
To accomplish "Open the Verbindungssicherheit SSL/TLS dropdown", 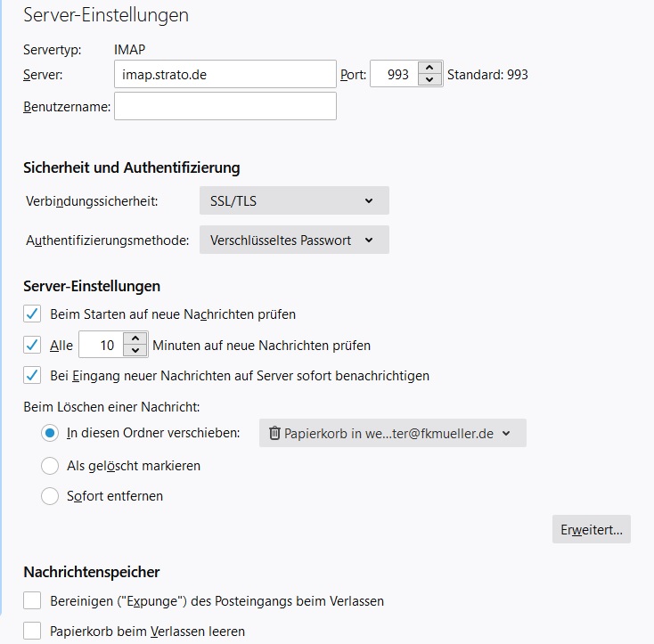I will click(294, 200).
